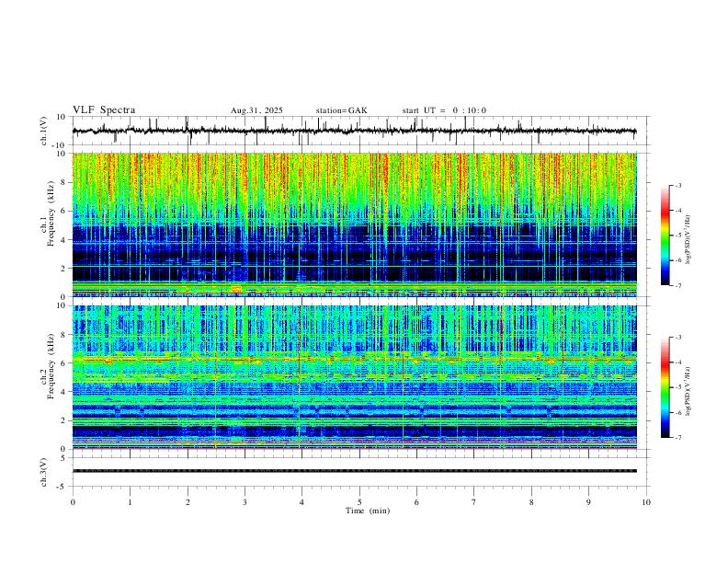Viewport: 728px width, 563px height.
Task: Click time axis tick label '1'
Action: (x=130, y=502)
